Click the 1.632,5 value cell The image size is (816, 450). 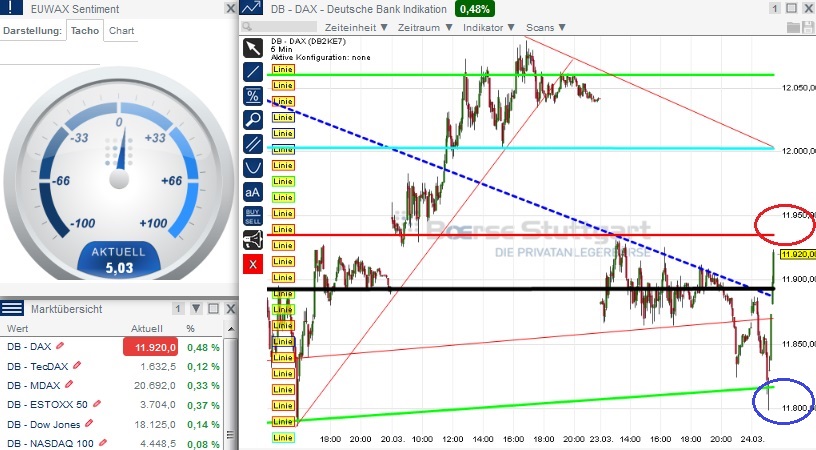click(x=158, y=367)
